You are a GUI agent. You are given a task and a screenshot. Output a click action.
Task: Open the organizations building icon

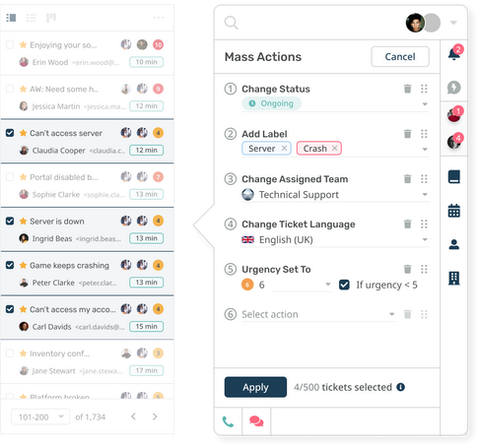point(454,279)
